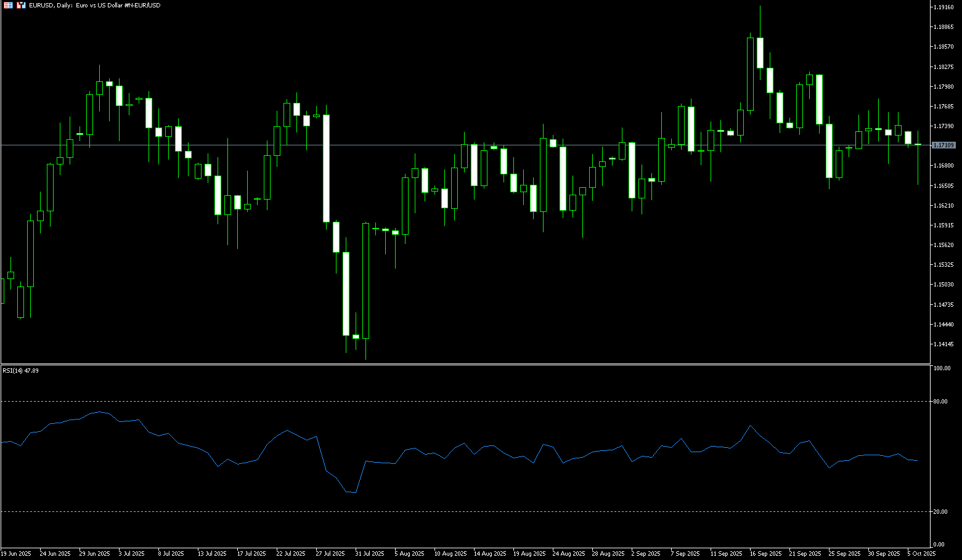This screenshot has width=962, height=560.
Task: Click the RSI 20.00 level label
Action: pos(940,512)
